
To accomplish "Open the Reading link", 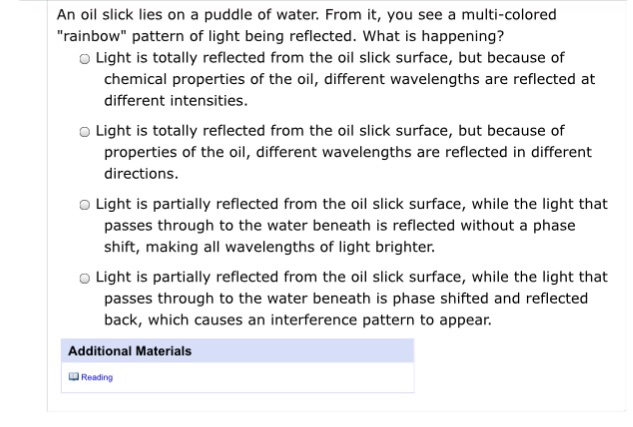I will [97, 377].
